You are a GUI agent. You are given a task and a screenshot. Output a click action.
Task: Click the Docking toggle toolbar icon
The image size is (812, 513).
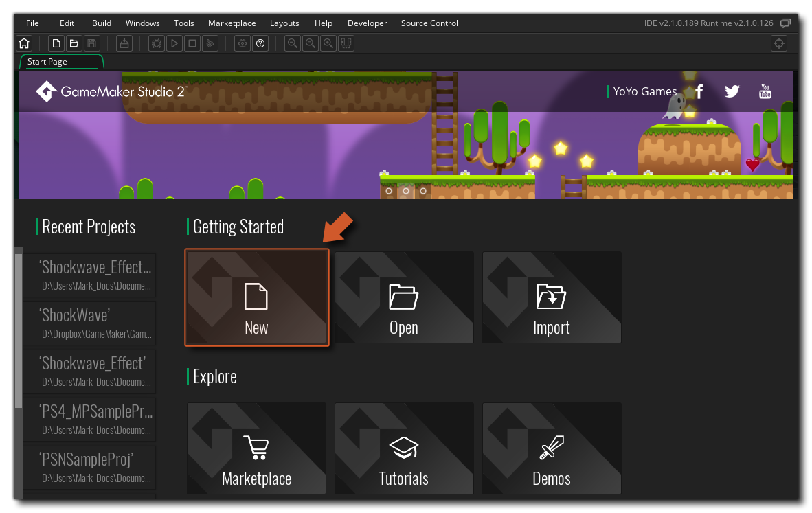point(346,43)
